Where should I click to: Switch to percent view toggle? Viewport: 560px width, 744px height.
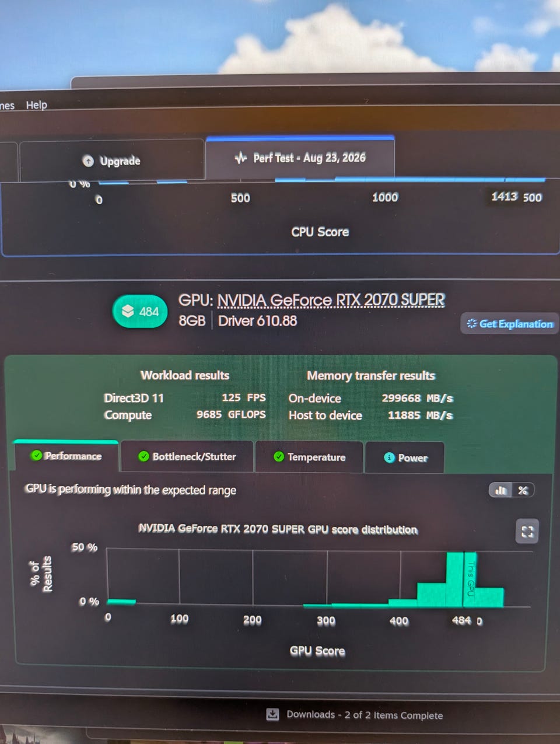pyautogui.click(x=523, y=490)
